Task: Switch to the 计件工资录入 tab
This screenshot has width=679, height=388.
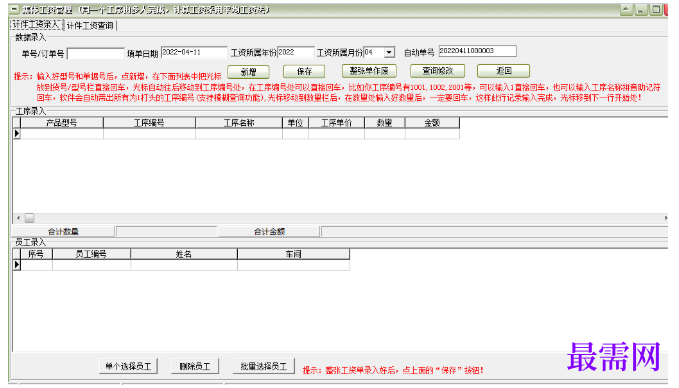Action: [x=36, y=25]
